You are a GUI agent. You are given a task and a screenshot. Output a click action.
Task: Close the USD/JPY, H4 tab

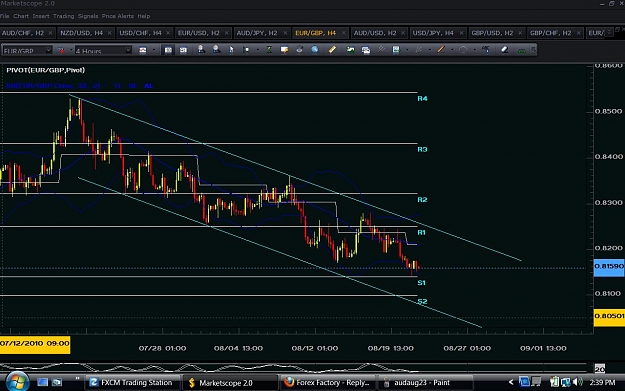(x=461, y=33)
